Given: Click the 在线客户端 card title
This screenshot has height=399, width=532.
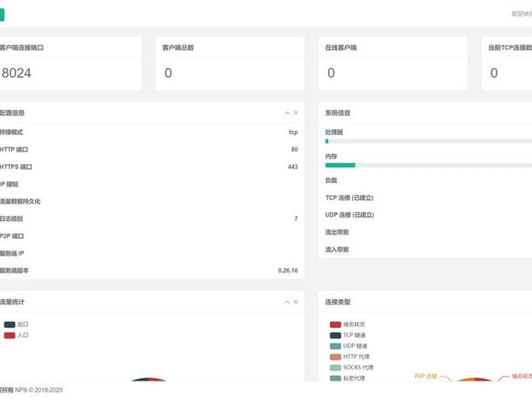Looking at the screenshot, I should click(340, 48).
